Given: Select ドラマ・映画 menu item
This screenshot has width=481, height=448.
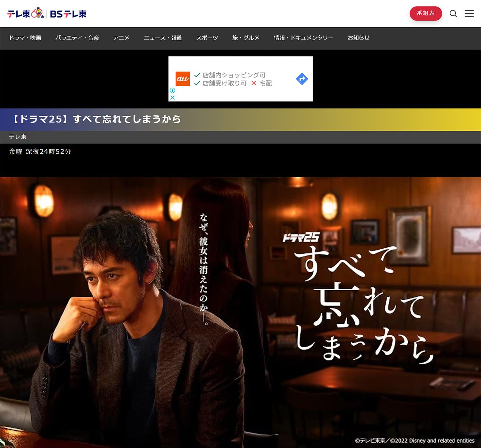Looking at the screenshot, I should coord(25,38).
